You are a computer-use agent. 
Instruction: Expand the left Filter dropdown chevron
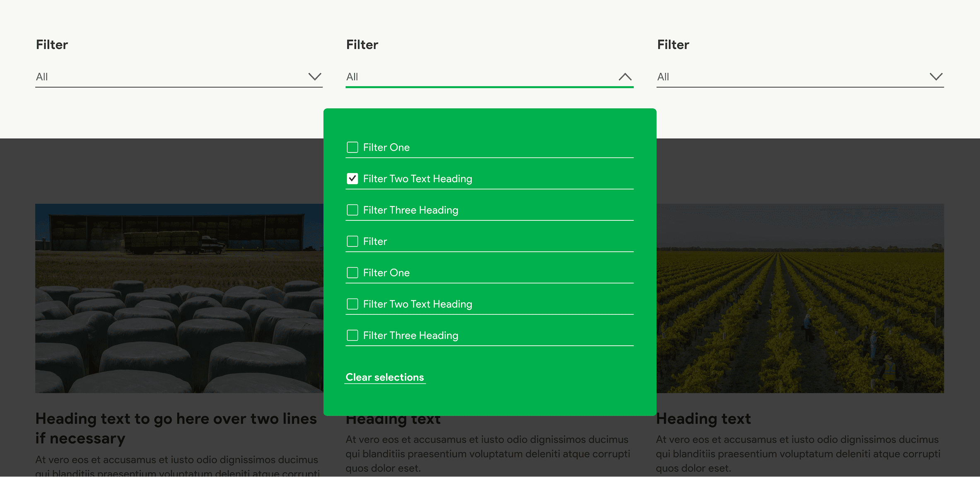(314, 77)
